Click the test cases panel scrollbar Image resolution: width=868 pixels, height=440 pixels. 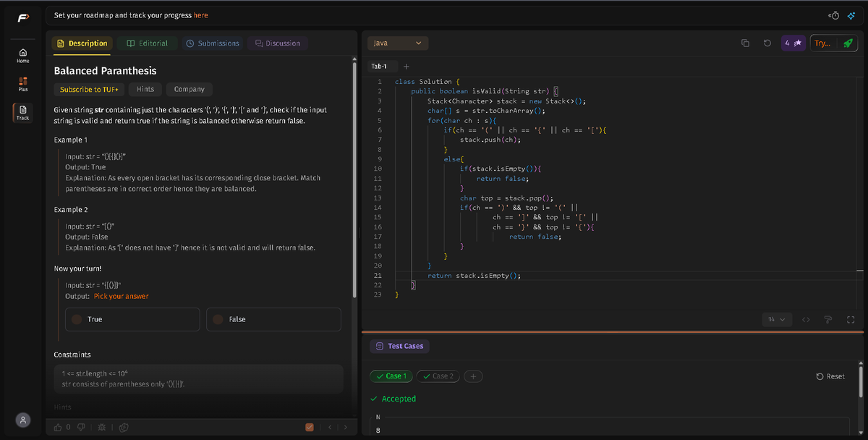point(861,381)
